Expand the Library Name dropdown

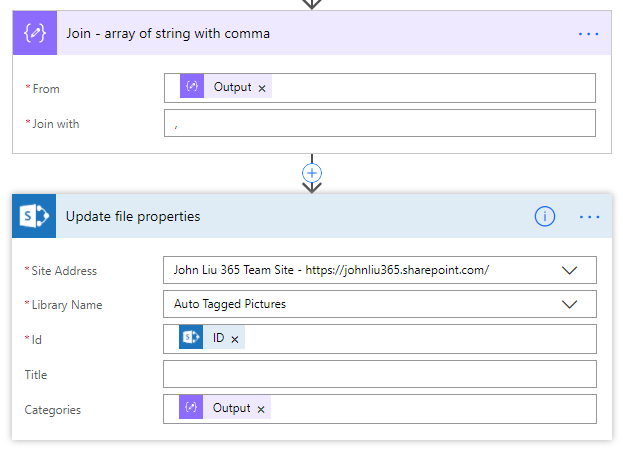pyautogui.click(x=570, y=304)
